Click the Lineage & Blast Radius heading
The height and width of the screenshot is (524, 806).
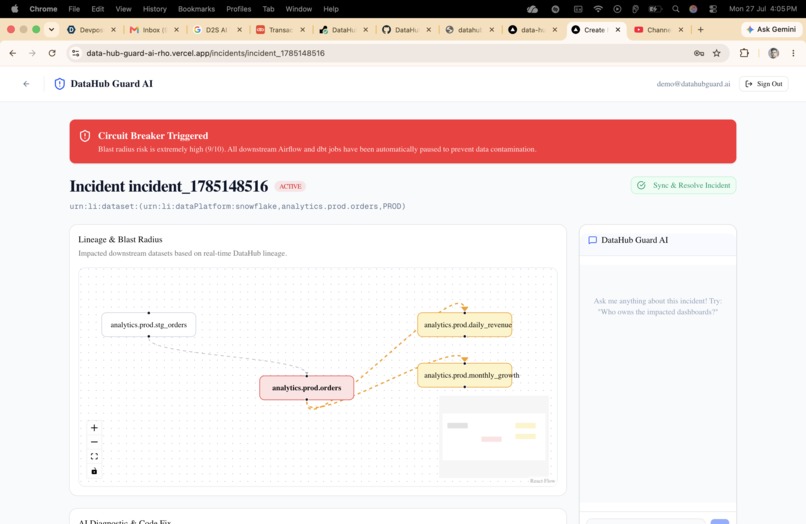click(x=120, y=239)
